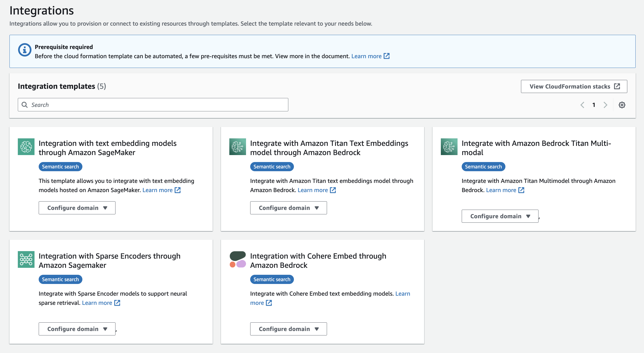
Task: Click the Bedrock Titan Multi-modal template icon
Action: click(x=449, y=147)
